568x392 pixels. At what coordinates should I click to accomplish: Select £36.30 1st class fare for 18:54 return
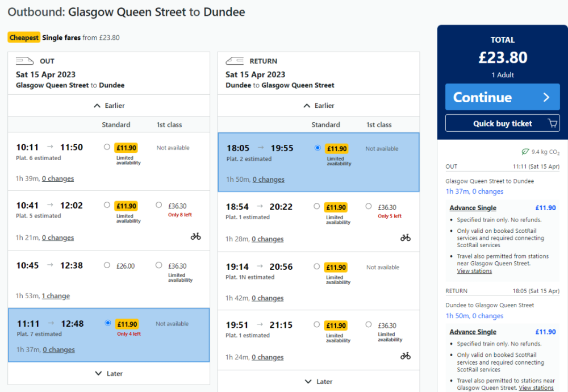pyautogui.click(x=369, y=206)
